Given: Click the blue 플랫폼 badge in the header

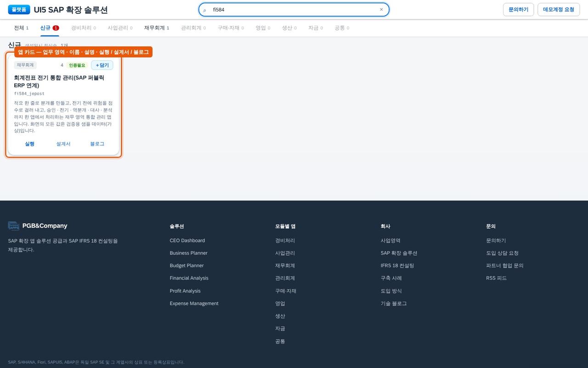Looking at the screenshot, I should click(x=19, y=10).
